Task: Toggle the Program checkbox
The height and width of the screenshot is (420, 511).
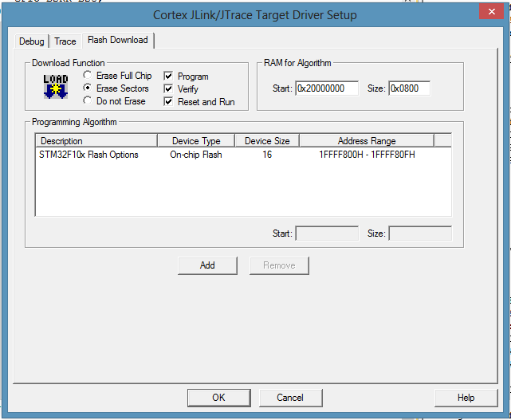Action: pyautogui.click(x=168, y=77)
